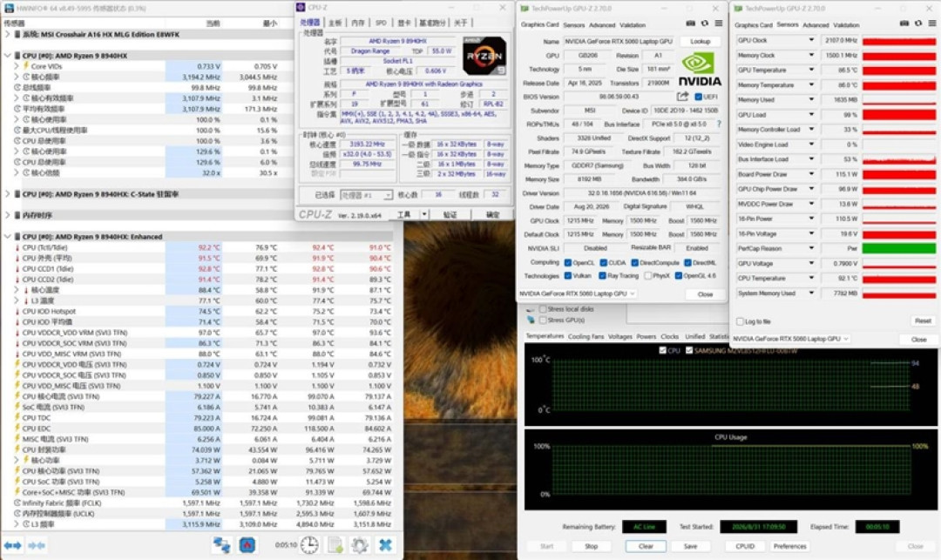Image resolution: width=941 pixels, height=560 pixels.
Task: Switch to CPU-Z 内存 tab
Action: click(x=358, y=23)
